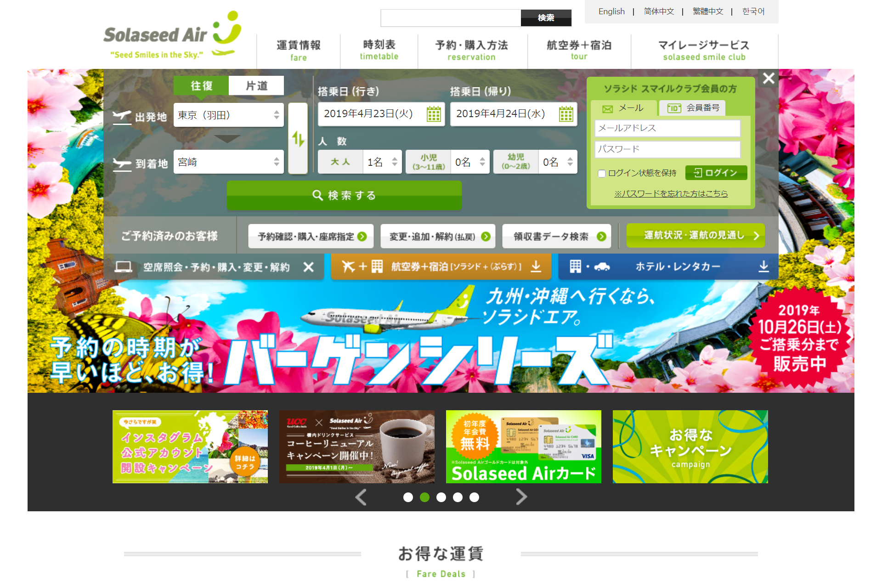Click the black 検索 site search button
This screenshot has height=588, width=882.
[x=546, y=18]
